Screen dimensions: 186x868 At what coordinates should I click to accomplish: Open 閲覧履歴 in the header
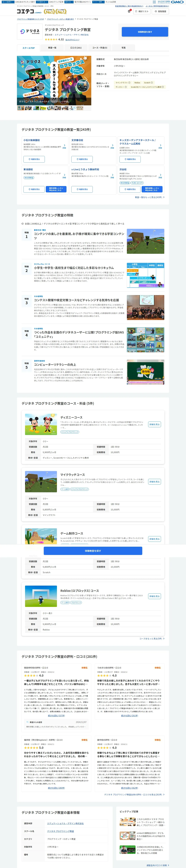160,11
